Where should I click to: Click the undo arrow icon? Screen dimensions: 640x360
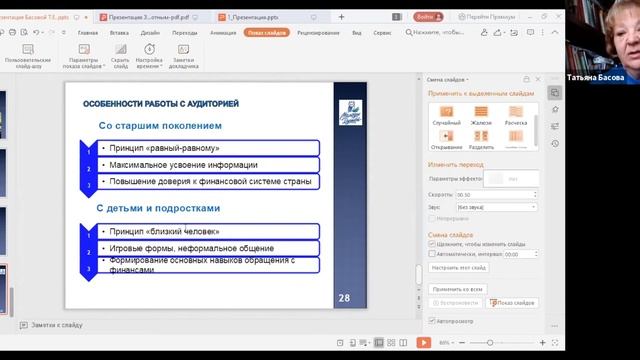[x=36, y=32]
